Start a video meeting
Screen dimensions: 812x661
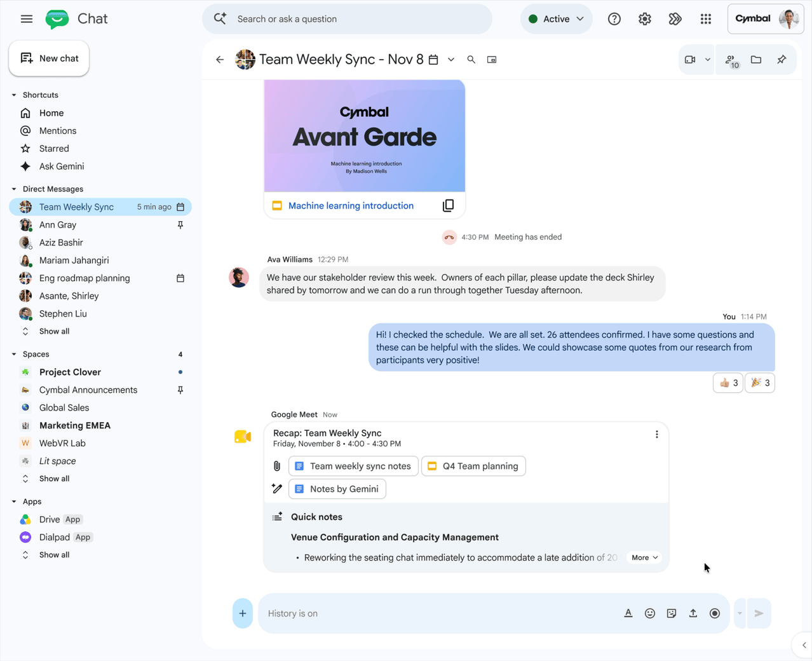tap(690, 60)
